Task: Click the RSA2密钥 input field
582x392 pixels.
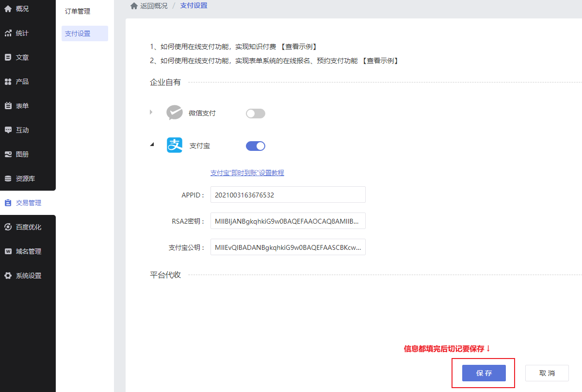Action: coord(288,221)
